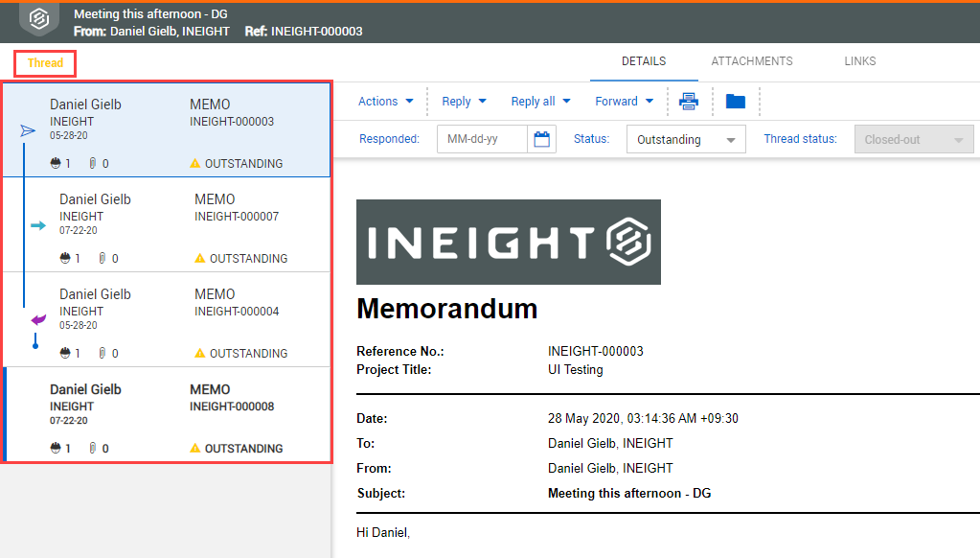Click the warning icon on INEIGHT-000007

click(x=200, y=258)
